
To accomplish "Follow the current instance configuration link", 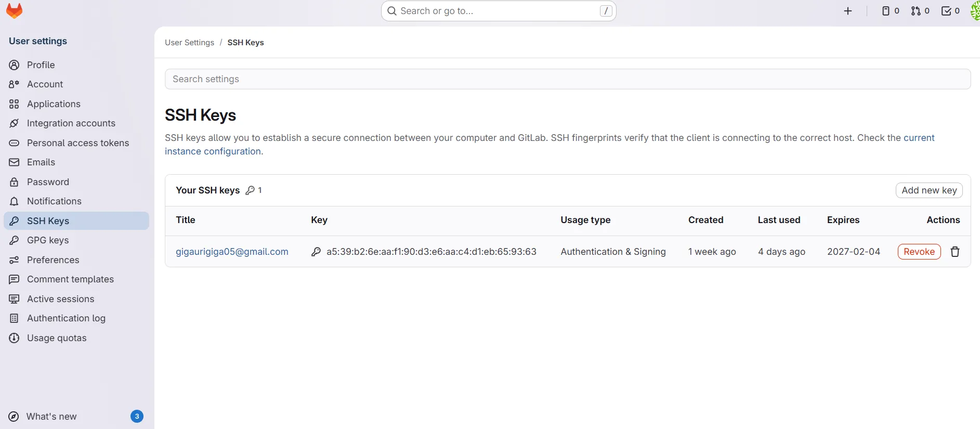I will [x=214, y=151].
